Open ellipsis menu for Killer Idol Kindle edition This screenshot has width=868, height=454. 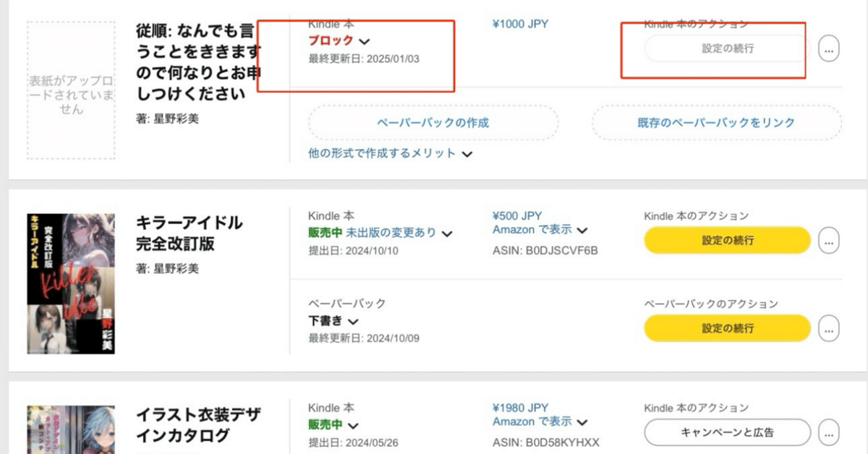pos(829,240)
